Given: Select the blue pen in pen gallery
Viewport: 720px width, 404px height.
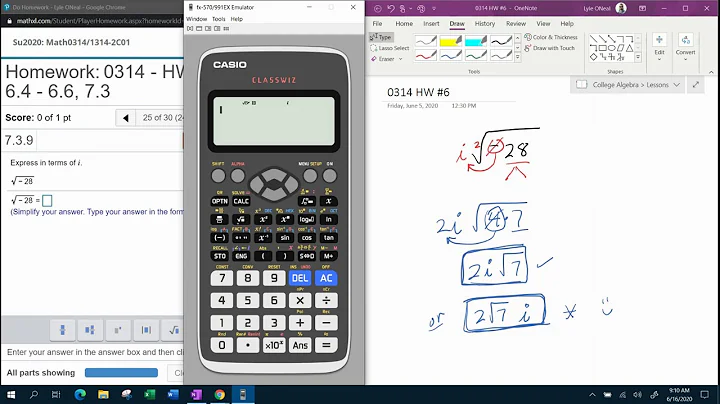Looking at the screenshot, I should point(450,55).
